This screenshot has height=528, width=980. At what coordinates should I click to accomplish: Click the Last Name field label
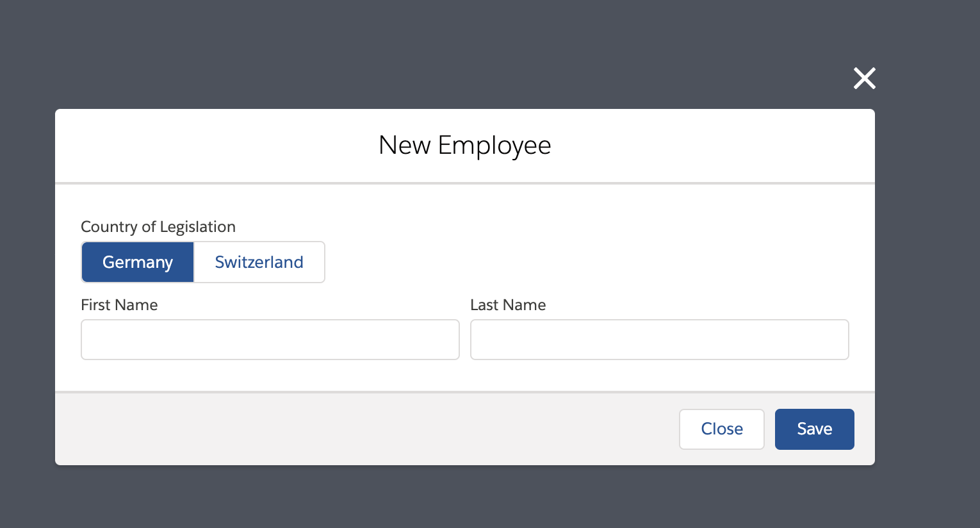[x=508, y=305]
